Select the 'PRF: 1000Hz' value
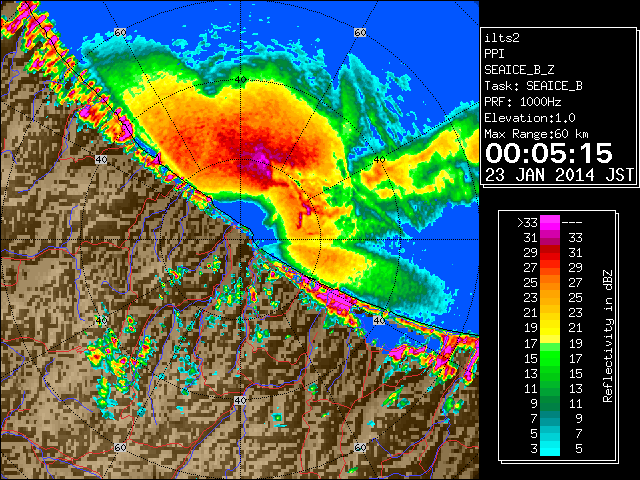640x480 pixels. pos(523,102)
